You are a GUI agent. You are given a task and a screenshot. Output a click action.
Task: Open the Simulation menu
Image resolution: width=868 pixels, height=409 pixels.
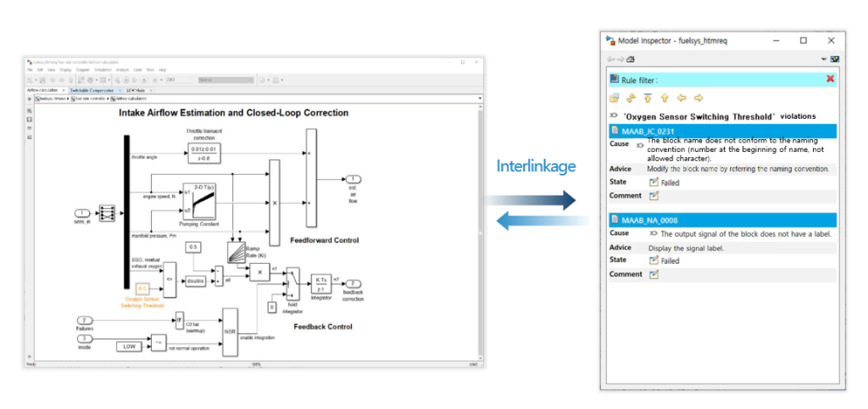pos(101,70)
